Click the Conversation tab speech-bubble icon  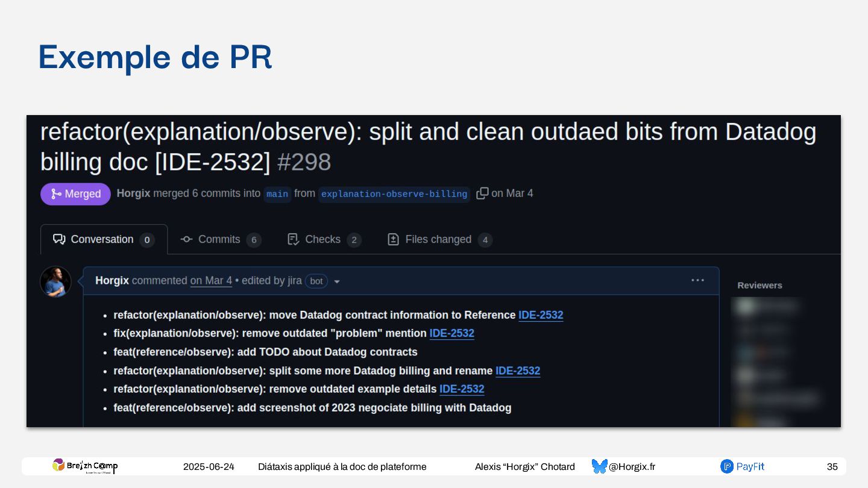[59, 239]
